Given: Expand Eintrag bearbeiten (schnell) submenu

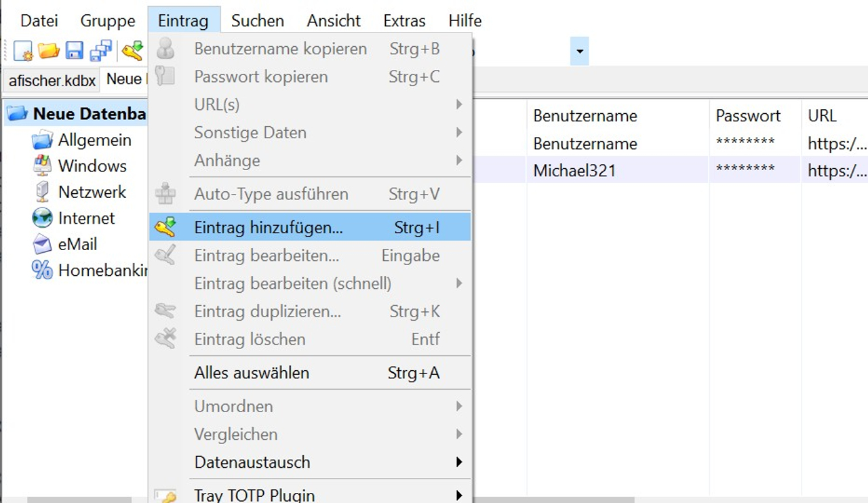Looking at the screenshot, I should pyautogui.click(x=459, y=283).
